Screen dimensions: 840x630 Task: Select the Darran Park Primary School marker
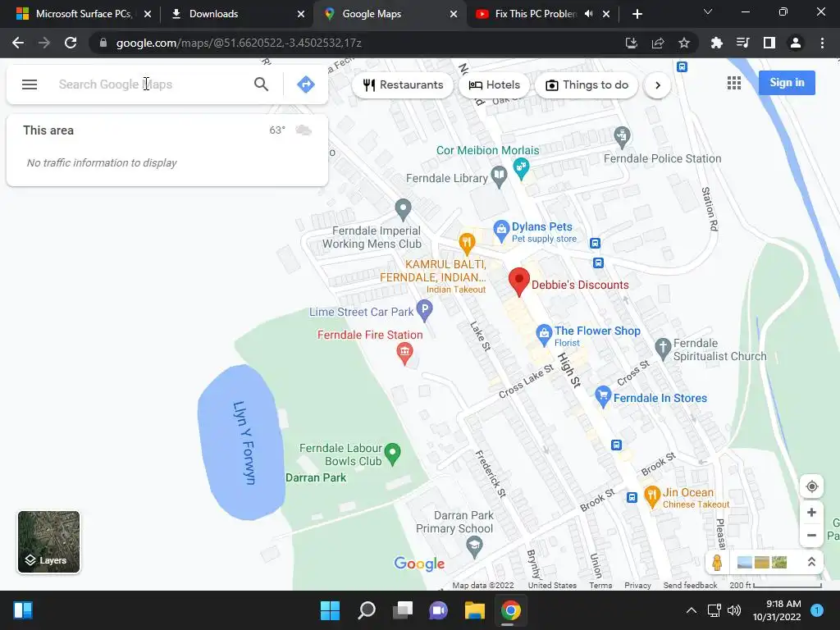click(474, 547)
